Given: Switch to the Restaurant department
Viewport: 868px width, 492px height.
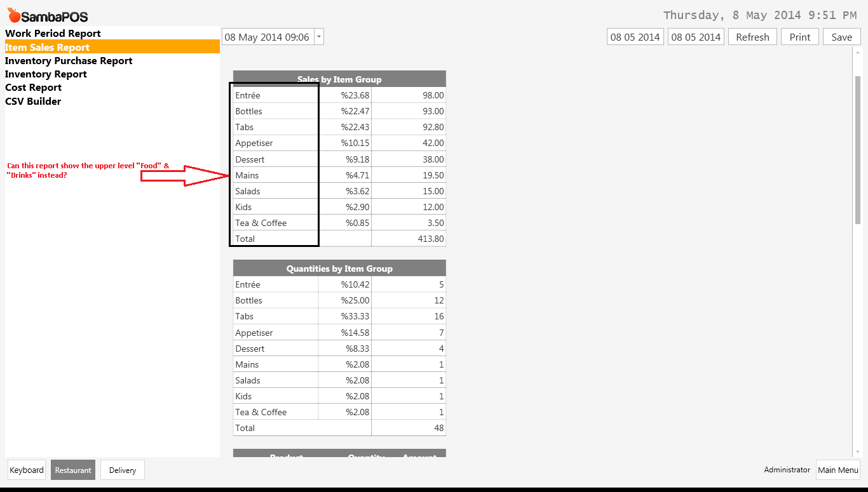Looking at the screenshot, I should 72,470.
